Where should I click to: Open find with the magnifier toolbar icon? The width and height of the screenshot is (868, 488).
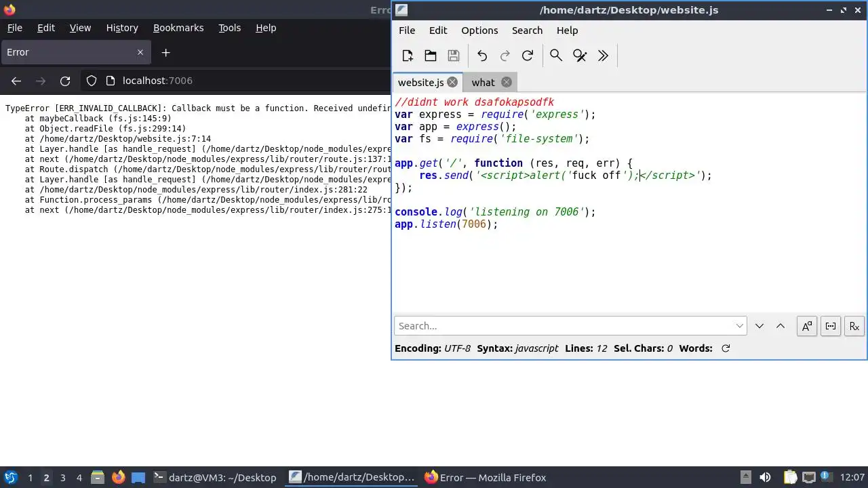[x=556, y=56]
